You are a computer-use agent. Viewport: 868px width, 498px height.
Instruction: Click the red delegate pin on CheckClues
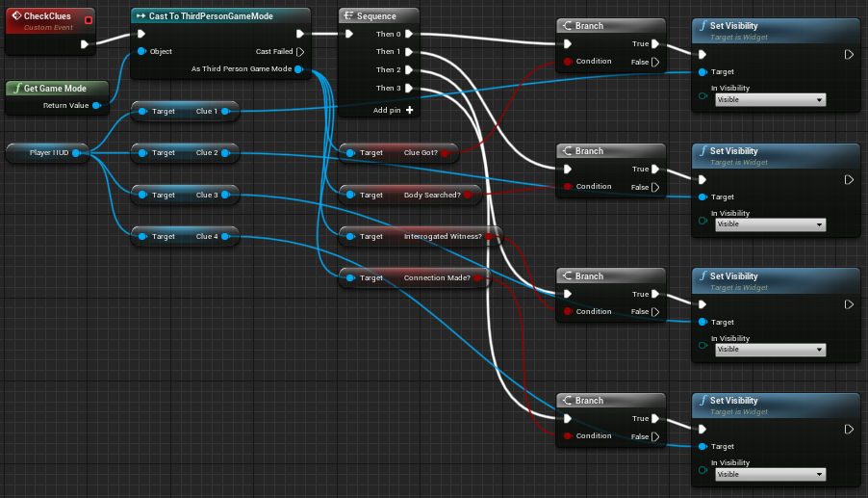(89, 19)
